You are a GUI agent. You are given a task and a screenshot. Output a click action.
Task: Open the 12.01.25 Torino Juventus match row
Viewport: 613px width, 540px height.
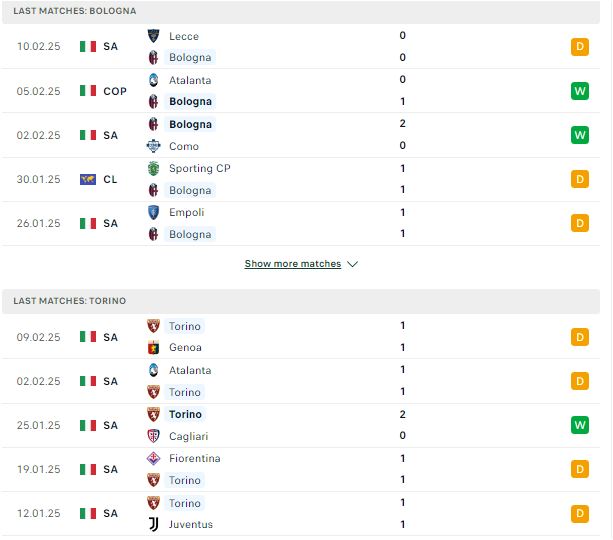coord(301,513)
